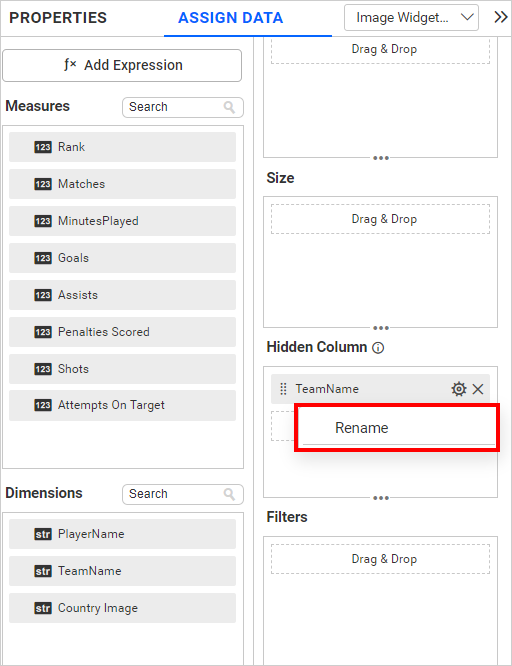The image size is (512, 666).
Task: Click the Dimensions search magnifier icon
Action: pos(229,494)
